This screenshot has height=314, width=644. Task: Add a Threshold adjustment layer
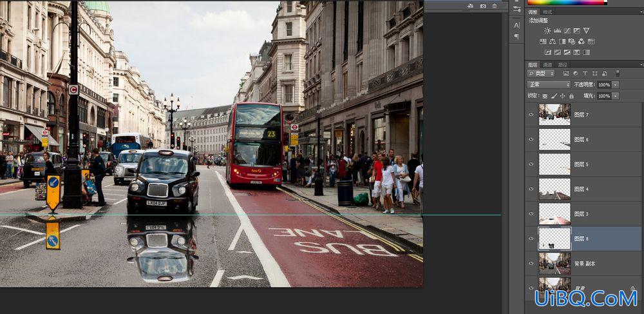point(567,52)
